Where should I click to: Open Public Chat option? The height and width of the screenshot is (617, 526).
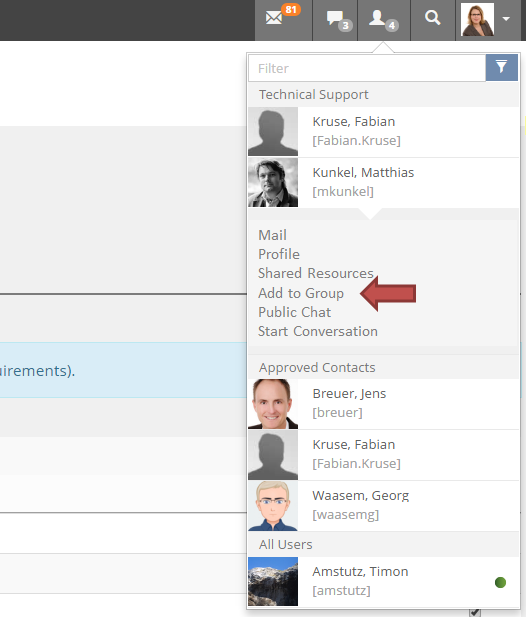[x=294, y=312]
